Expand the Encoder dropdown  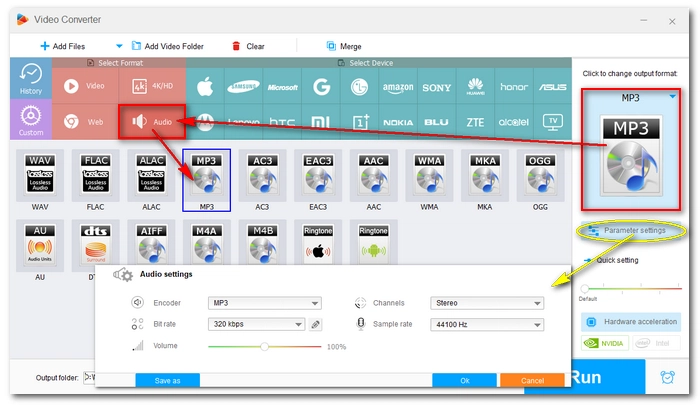(264, 303)
